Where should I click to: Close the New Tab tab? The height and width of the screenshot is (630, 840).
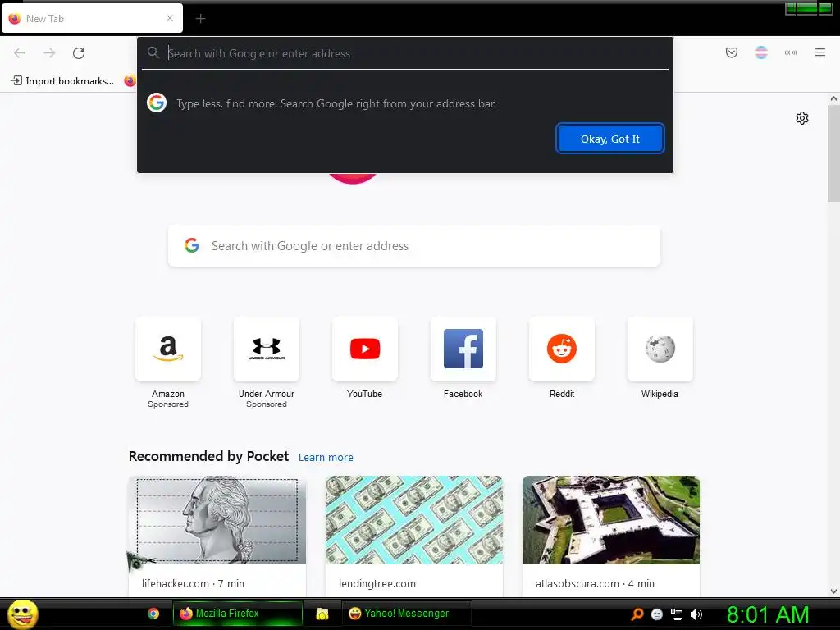[x=170, y=18]
